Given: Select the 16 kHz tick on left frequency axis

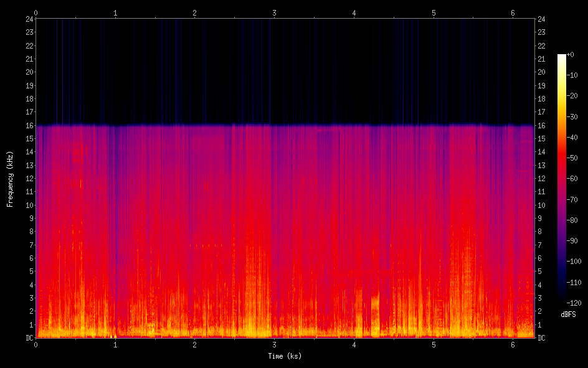Looking at the screenshot, I should click(29, 125).
